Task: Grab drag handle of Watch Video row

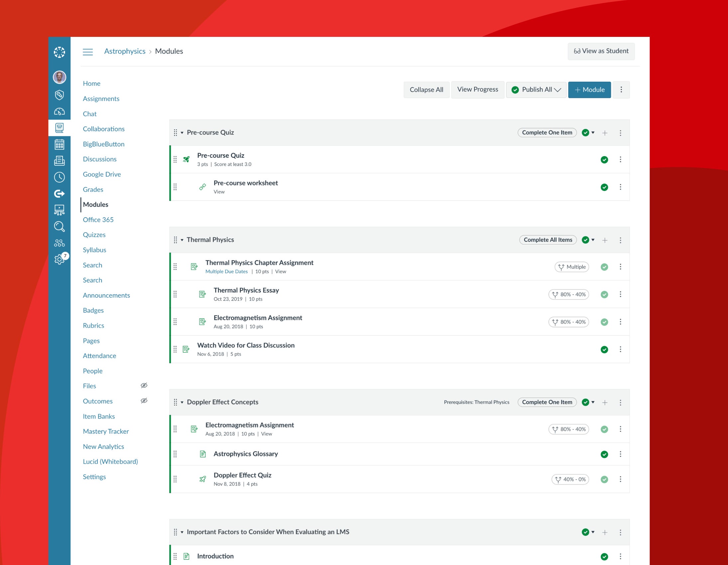Action: [175, 349]
